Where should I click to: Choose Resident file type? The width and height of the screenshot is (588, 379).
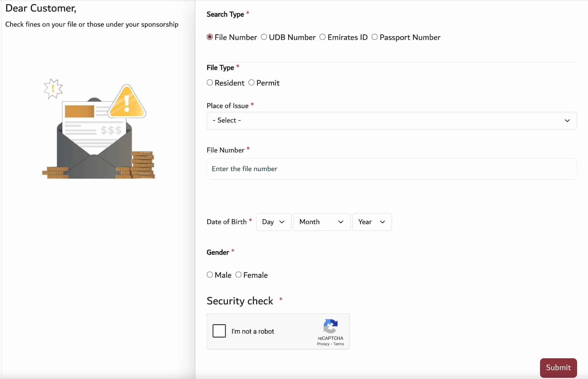click(210, 83)
